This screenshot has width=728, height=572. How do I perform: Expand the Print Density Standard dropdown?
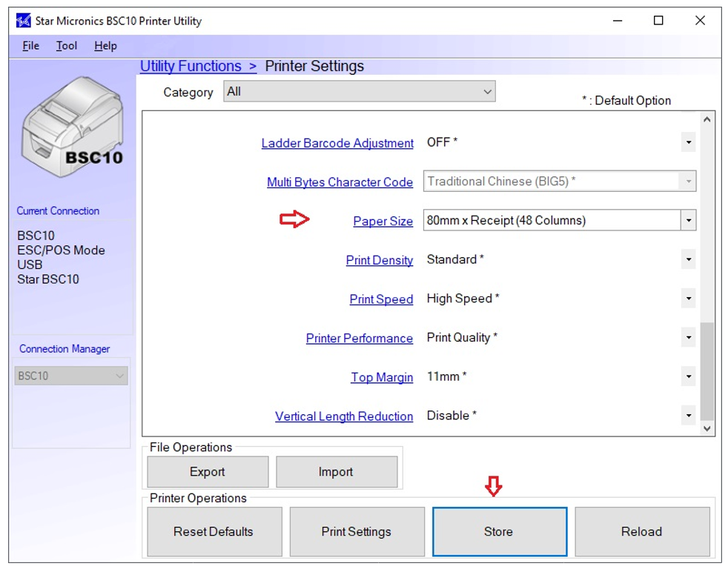click(689, 259)
